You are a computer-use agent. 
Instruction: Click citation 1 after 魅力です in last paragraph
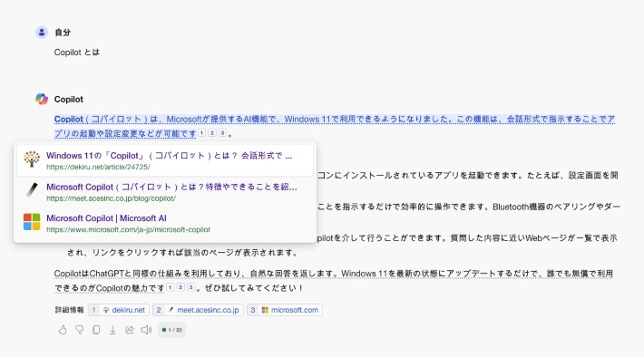[x=171, y=287]
